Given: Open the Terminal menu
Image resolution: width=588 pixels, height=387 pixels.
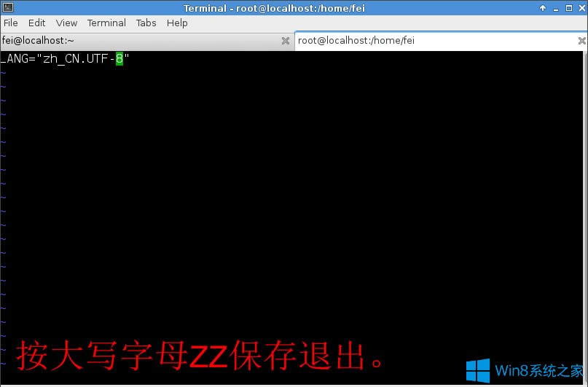Looking at the screenshot, I should click(x=106, y=23).
